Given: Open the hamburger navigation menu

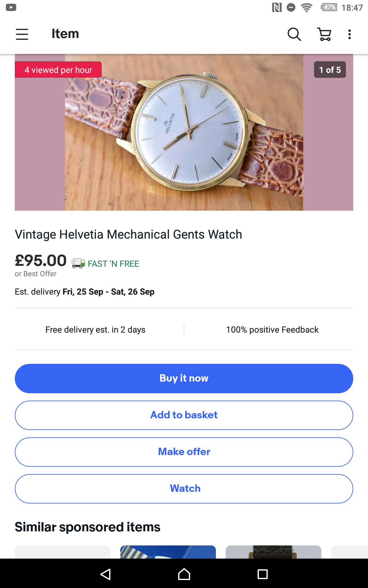Looking at the screenshot, I should point(22,34).
